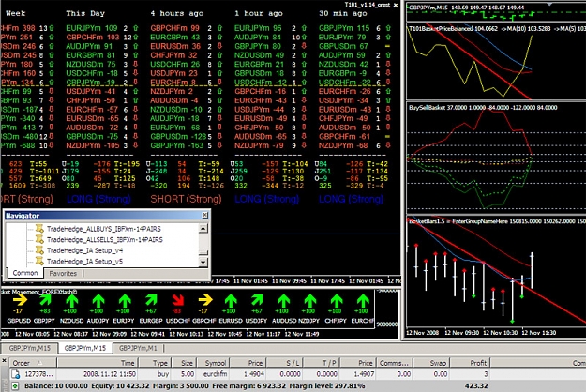Image resolution: width=586 pixels, height=392 pixels.
Task: Click the red USDCHF down arrow
Action: pyautogui.click(x=178, y=300)
